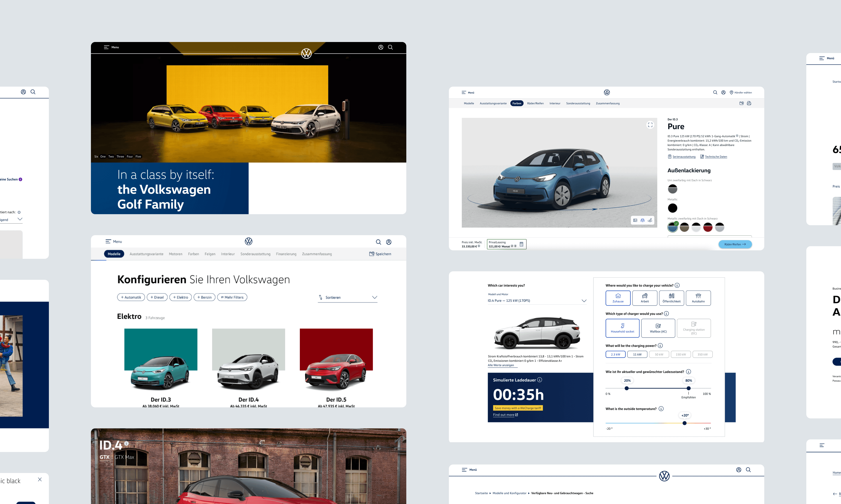Select Wallbox (AC) charger type
This screenshot has width=841, height=504.
point(658,328)
